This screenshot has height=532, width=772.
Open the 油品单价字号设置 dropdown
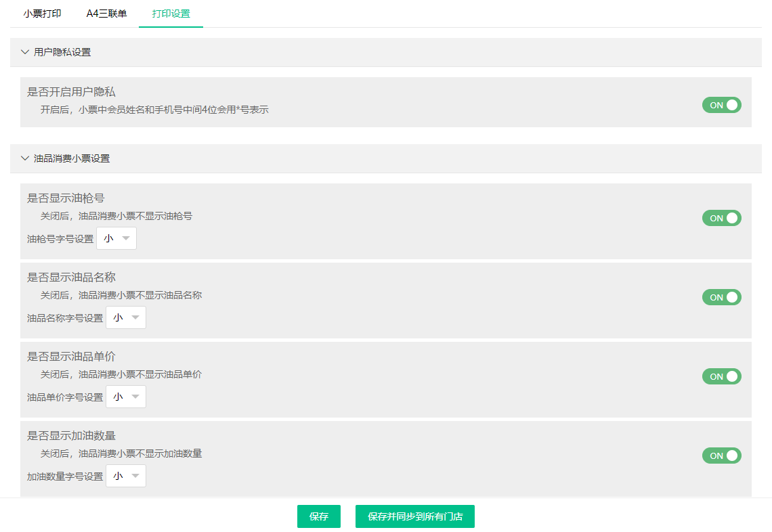(x=125, y=397)
